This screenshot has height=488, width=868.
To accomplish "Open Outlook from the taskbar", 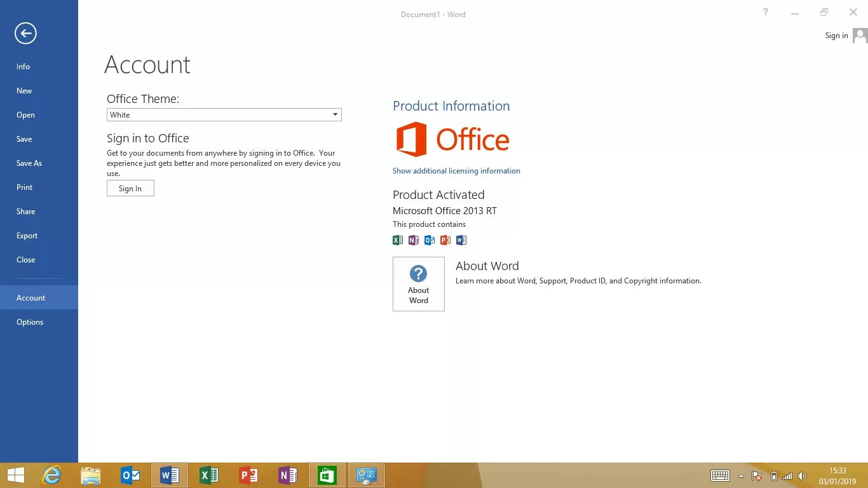I will pos(130,475).
